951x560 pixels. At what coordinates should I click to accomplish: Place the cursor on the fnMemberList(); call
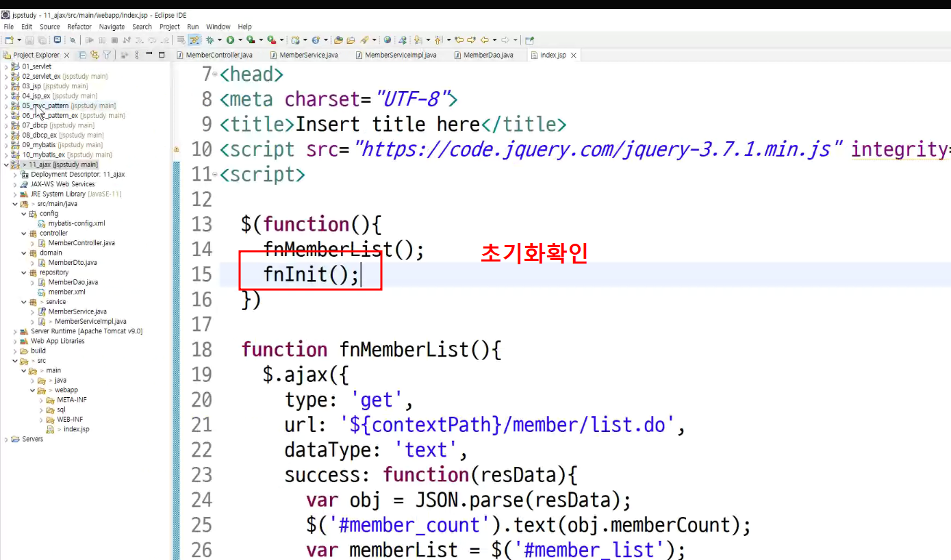point(344,249)
